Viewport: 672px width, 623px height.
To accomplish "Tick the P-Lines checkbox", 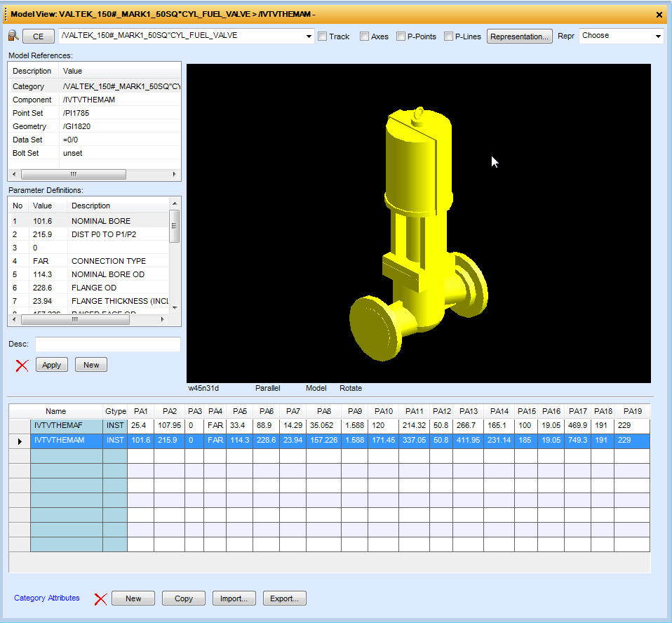I will pyautogui.click(x=448, y=36).
